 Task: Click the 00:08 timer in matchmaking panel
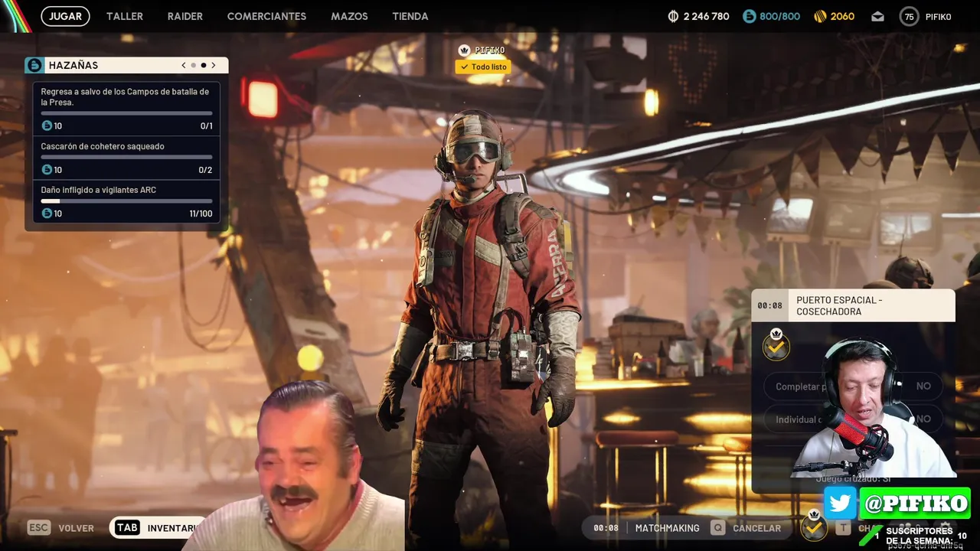[769, 305]
